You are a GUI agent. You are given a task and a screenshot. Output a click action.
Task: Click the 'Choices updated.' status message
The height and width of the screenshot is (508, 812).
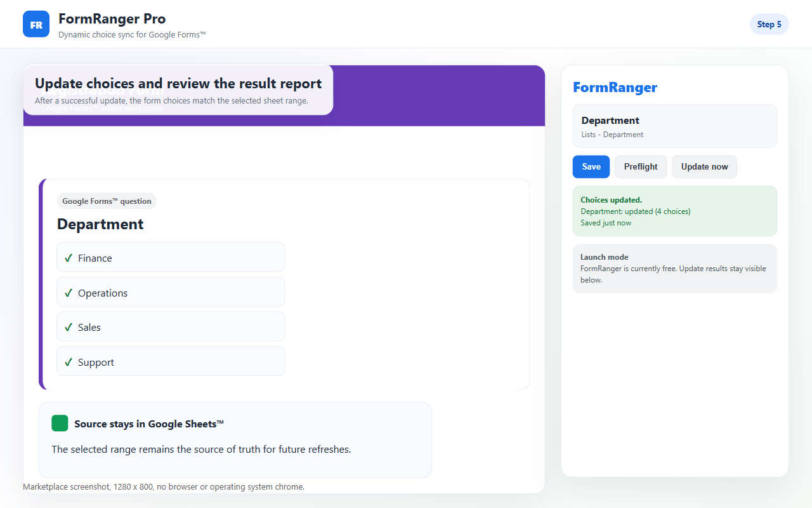(611, 200)
